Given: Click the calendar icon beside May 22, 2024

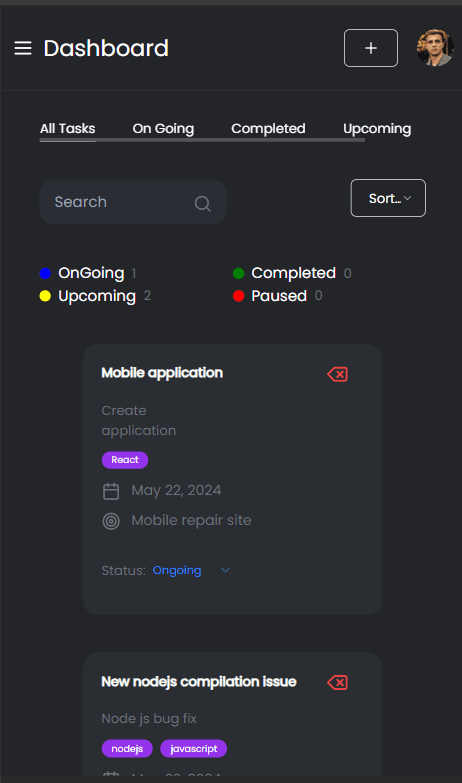Looking at the screenshot, I should (111, 491).
